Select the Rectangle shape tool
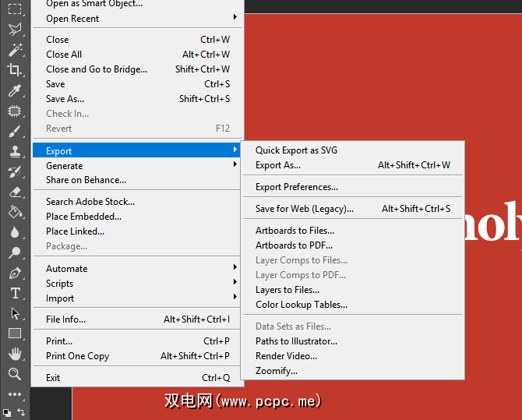Viewport: 522px width, 420px height. click(15, 334)
